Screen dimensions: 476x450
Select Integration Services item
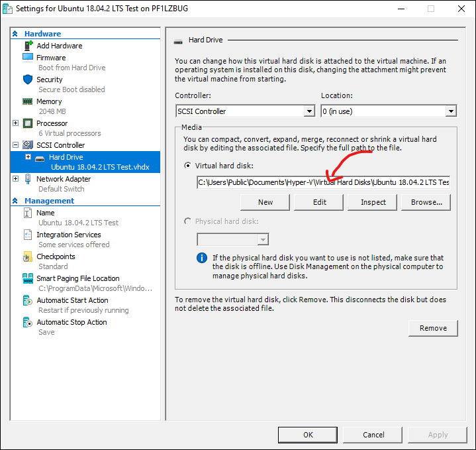tap(69, 235)
